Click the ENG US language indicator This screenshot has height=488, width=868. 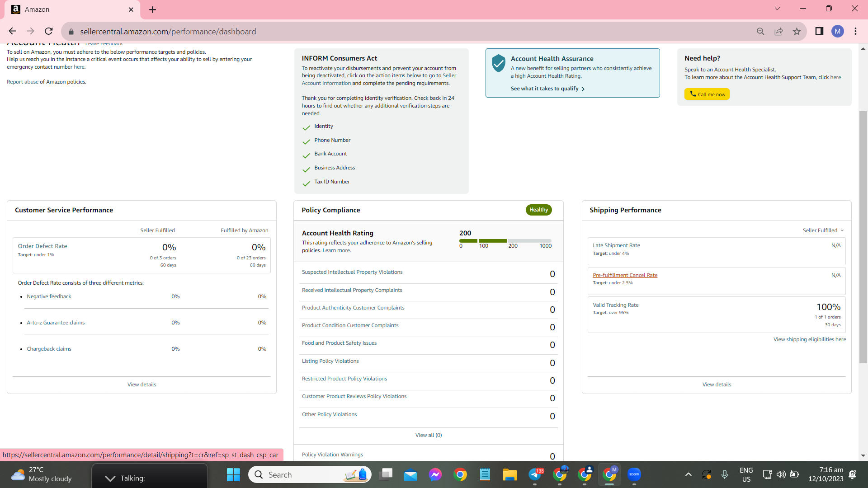[746, 474]
